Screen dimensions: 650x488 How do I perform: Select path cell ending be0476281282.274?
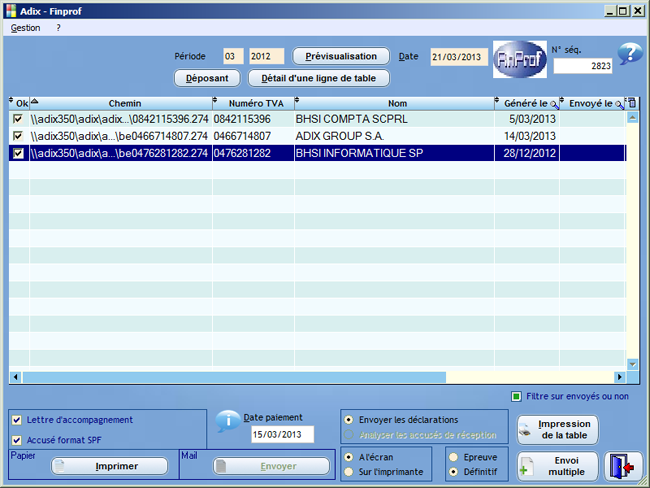point(121,153)
